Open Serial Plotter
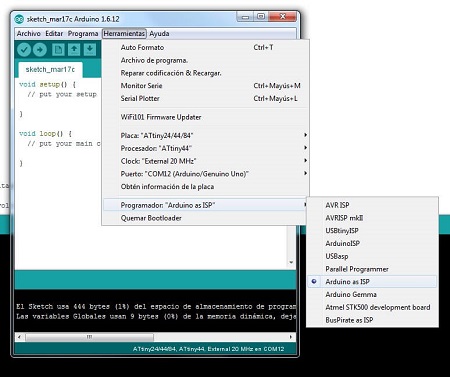Image resolution: width=450 pixels, height=377 pixels. [x=205, y=98]
